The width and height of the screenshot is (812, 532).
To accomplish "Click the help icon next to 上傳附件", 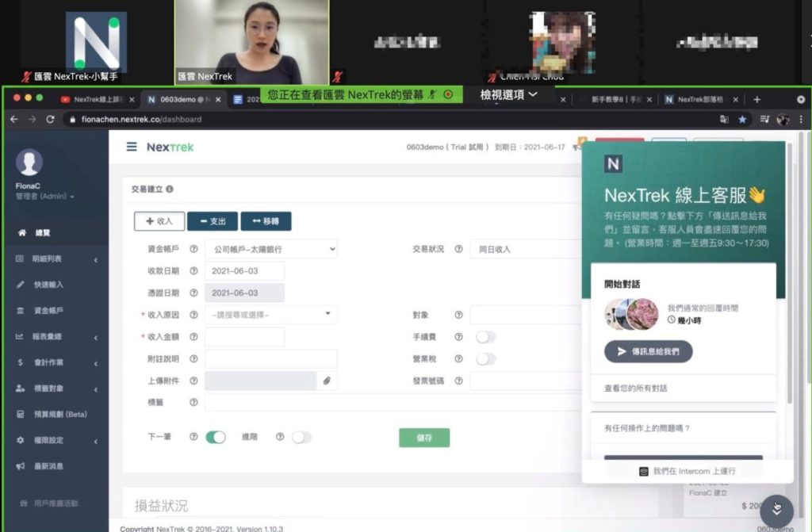I will point(193,381).
